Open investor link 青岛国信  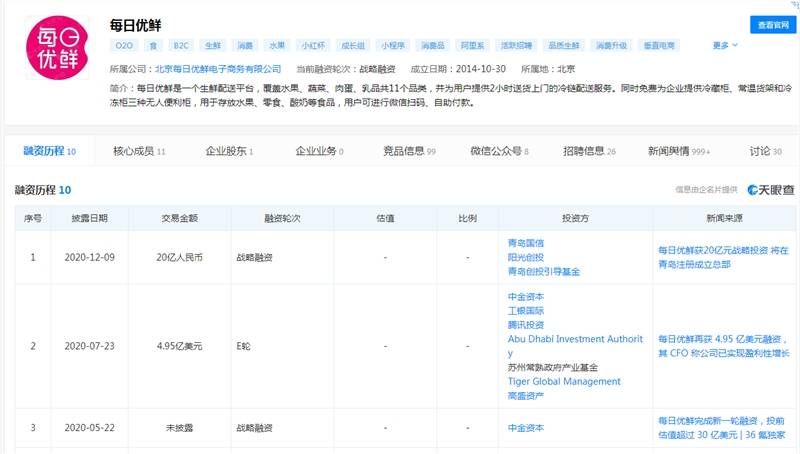[526, 243]
